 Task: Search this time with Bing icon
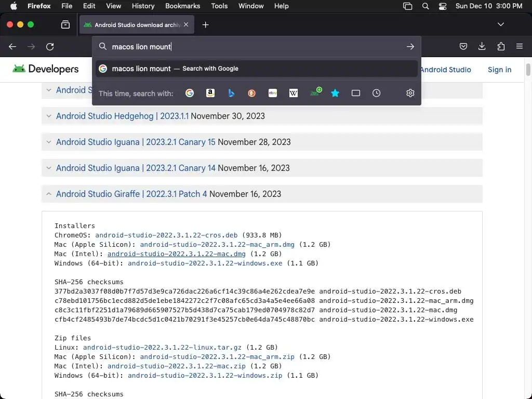tap(231, 93)
